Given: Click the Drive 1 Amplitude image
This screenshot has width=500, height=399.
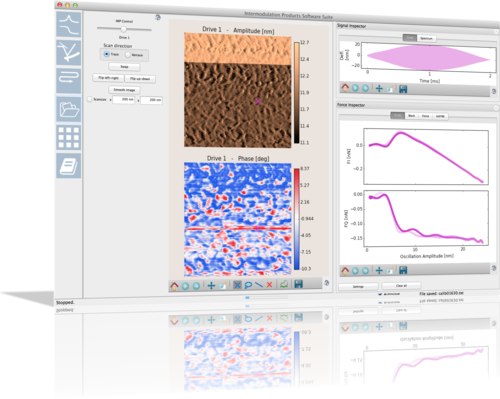Looking at the screenshot, I should coord(238,91).
